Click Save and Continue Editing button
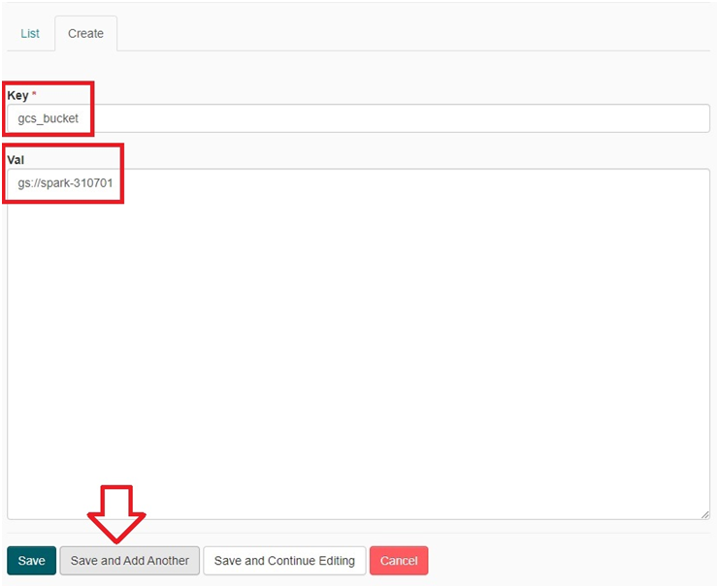Viewport: 719px width, 588px height. (x=284, y=561)
